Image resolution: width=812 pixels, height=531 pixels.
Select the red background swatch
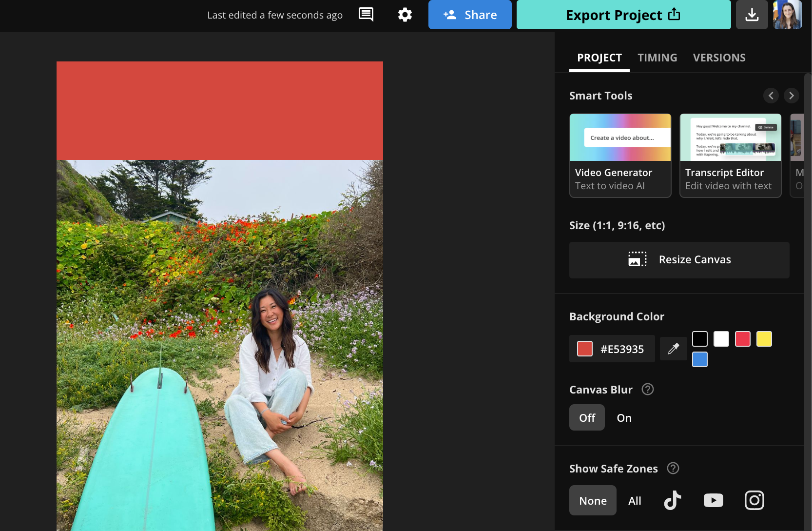[743, 339]
